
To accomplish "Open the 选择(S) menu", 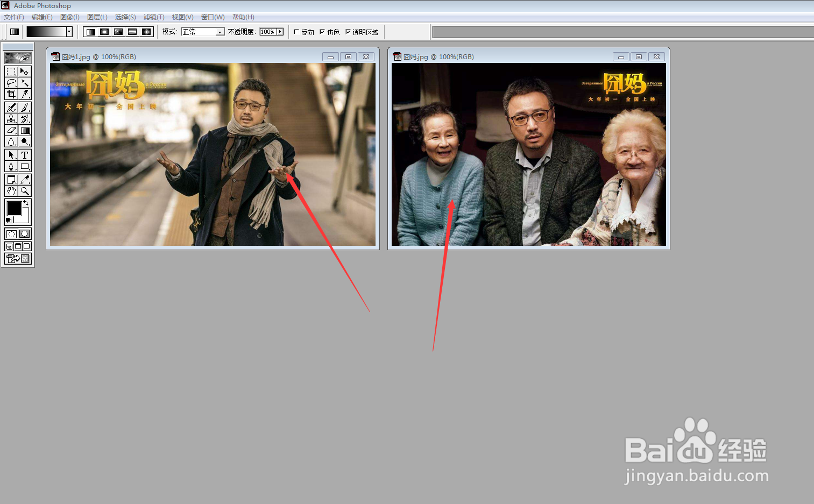I will (x=125, y=17).
